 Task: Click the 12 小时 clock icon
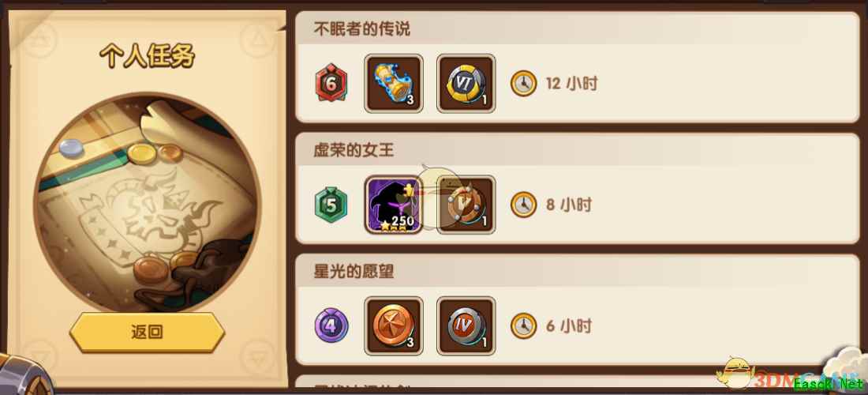[x=523, y=84]
